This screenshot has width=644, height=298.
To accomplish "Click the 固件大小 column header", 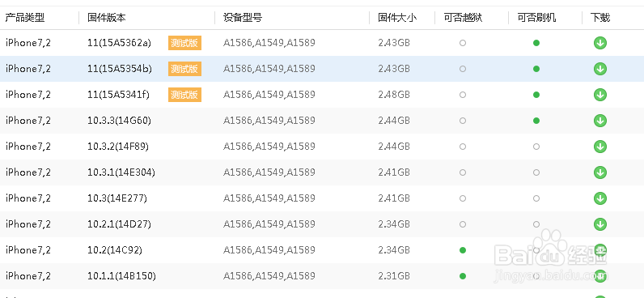I will point(397,18).
